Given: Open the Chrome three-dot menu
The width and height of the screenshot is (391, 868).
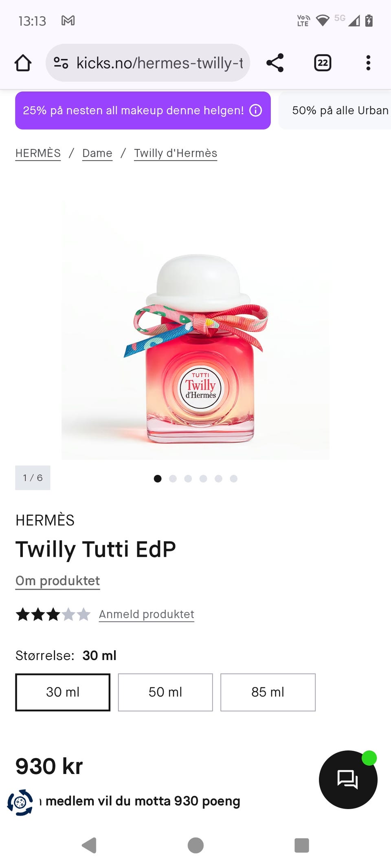Looking at the screenshot, I should click(x=368, y=63).
